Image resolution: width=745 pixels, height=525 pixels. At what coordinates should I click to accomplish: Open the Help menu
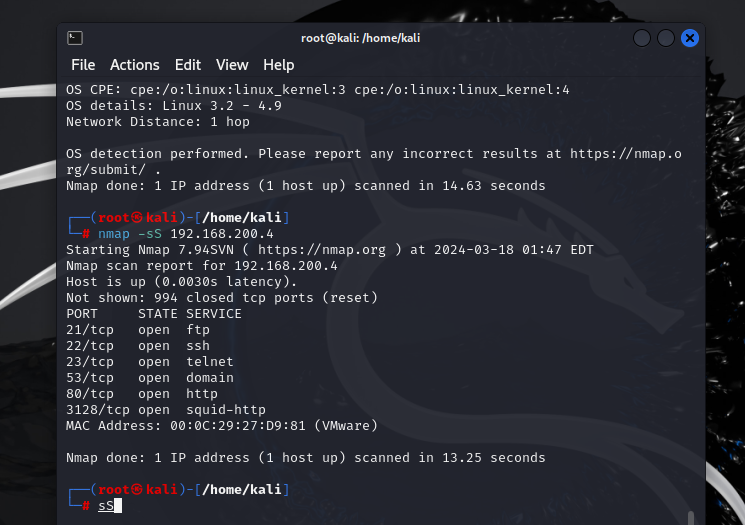tap(279, 64)
